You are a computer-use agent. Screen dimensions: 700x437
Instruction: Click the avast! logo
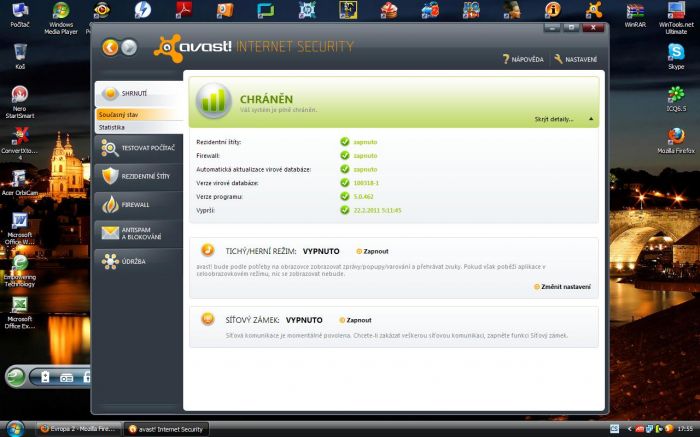pyautogui.click(x=193, y=47)
